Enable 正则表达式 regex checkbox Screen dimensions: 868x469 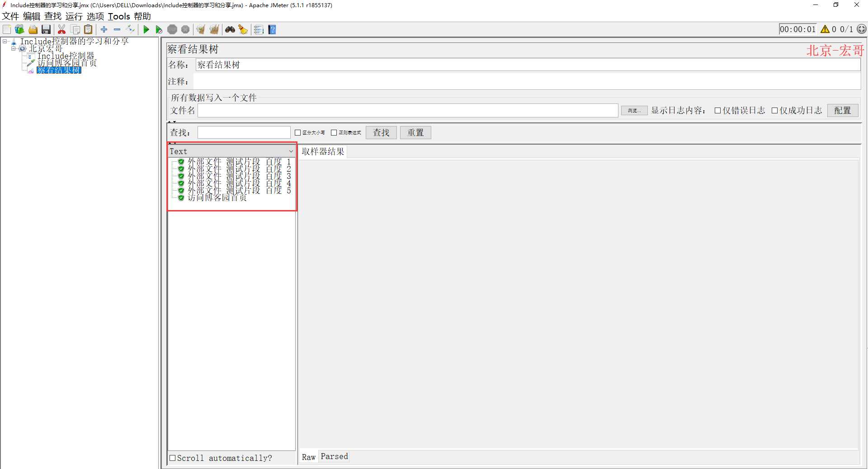pos(334,133)
